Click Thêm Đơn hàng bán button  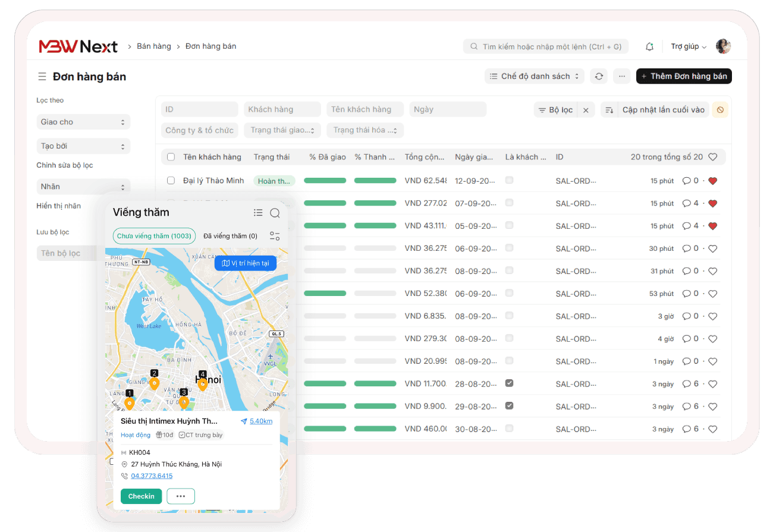pos(684,76)
